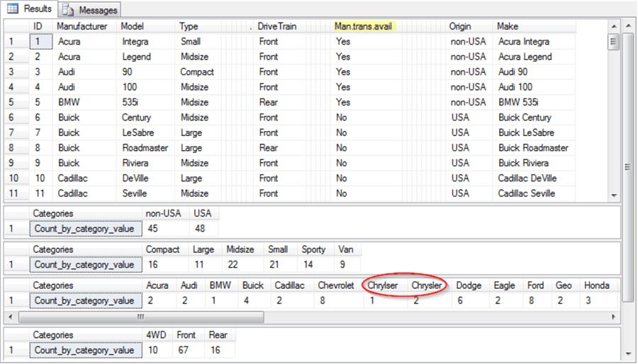Viewport: 638px width, 364px height.
Task: Click the manufacturer grid horizontal scrollbar thumb
Action: pyautogui.click(x=141, y=317)
